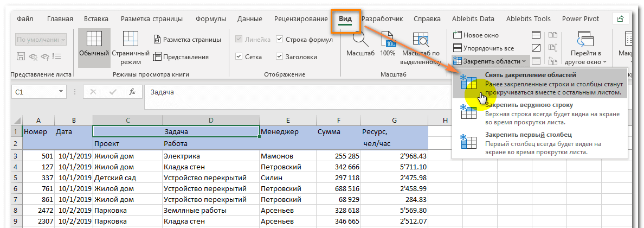Screen dimensions: 644x228
Task: Select column G header
Action: pos(394,120)
